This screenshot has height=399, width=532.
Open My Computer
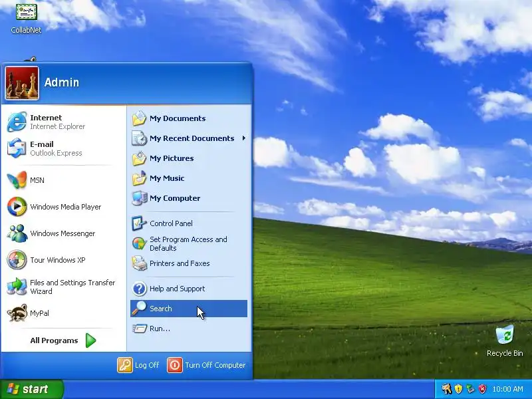(189, 198)
